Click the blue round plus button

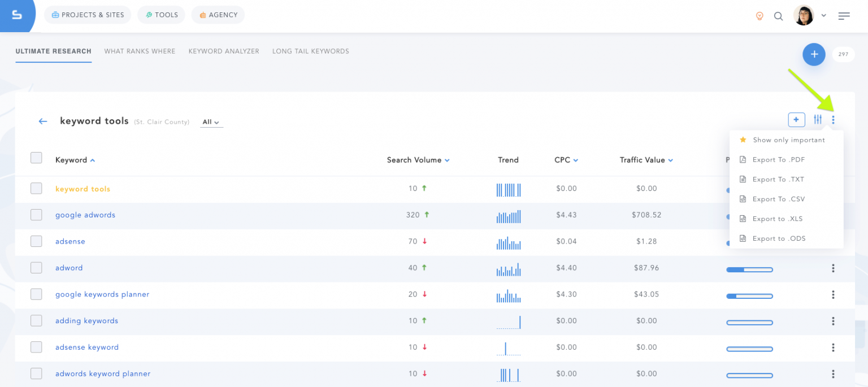pyautogui.click(x=814, y=54)
